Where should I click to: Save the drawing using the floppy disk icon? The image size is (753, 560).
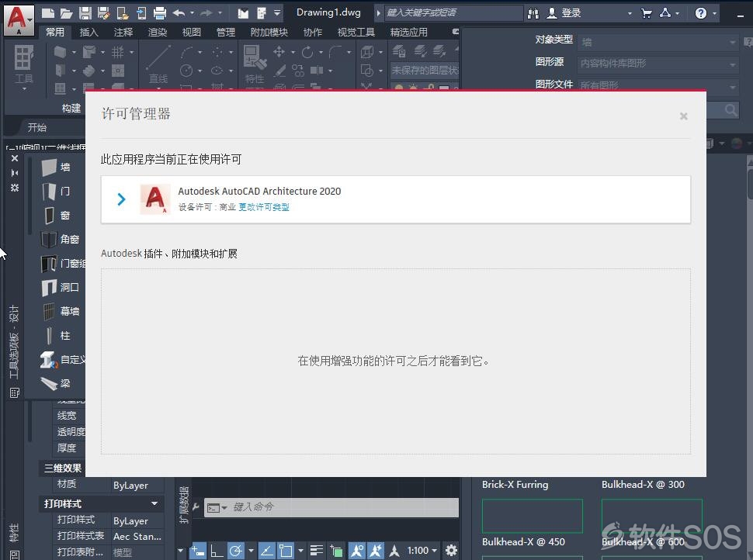point(85,13)
